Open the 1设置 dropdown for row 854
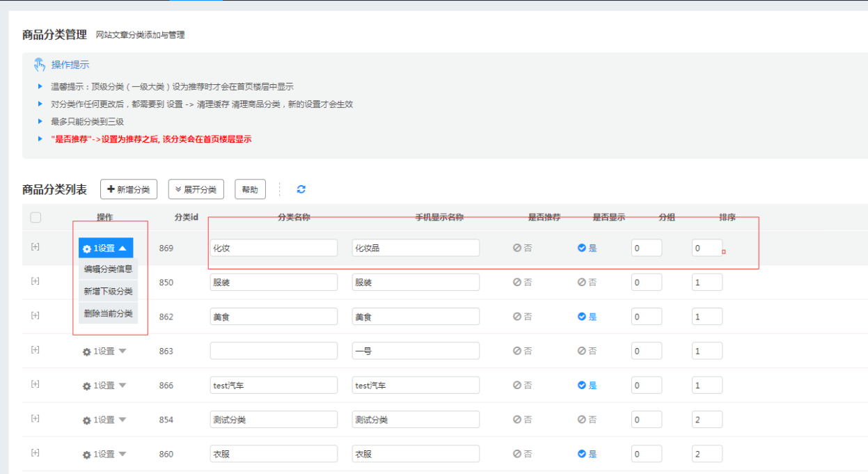 [104, 420]
